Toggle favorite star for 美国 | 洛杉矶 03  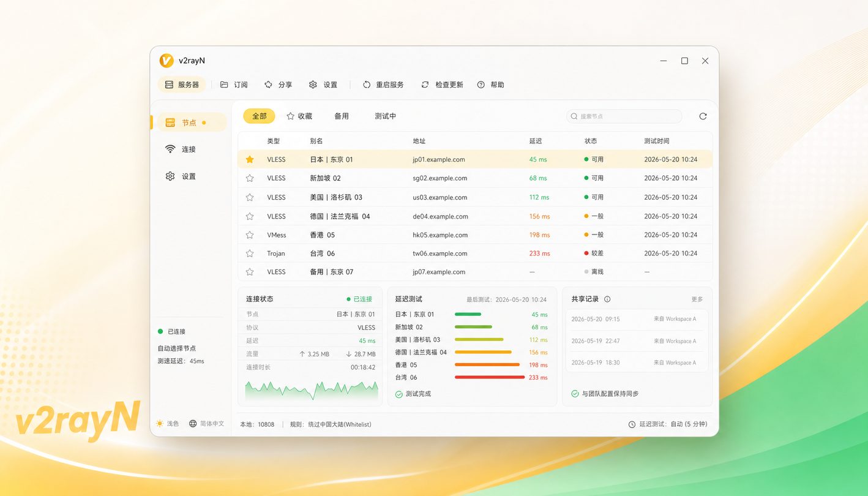point(250,197)
